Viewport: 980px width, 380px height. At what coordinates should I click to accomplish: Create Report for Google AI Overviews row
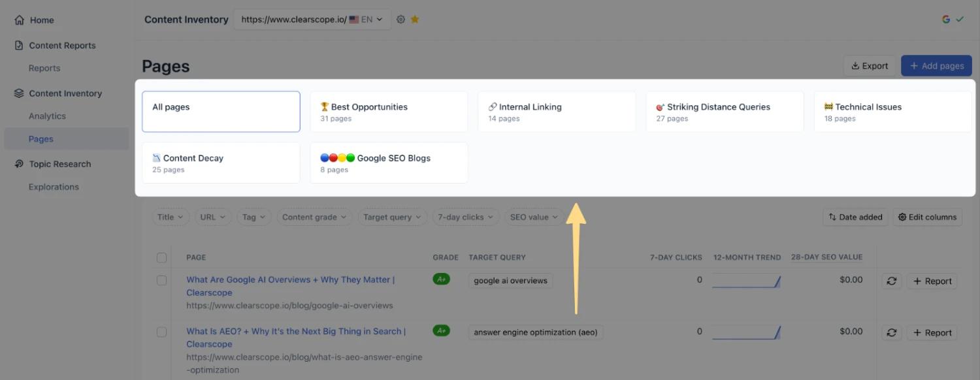[932, 281]
